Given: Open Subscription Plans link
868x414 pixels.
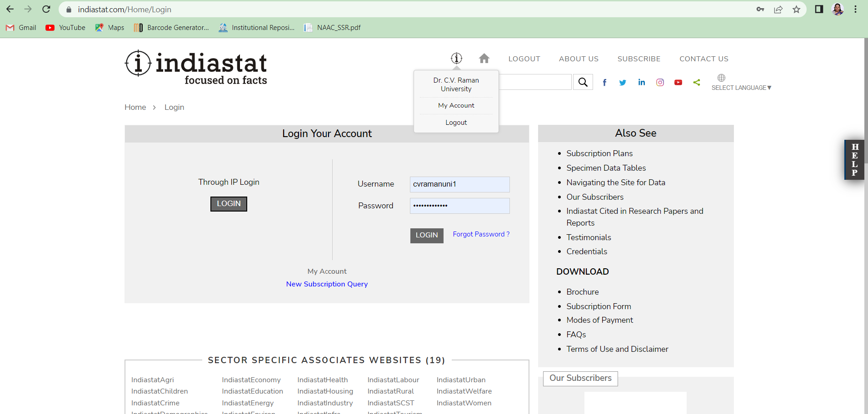Looking at the screenshot, I should click(599, 153).
